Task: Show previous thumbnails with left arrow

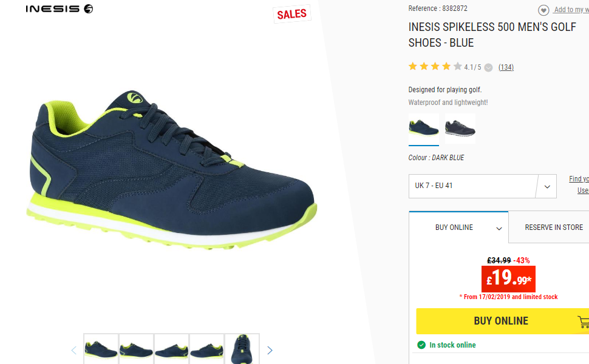Action: click(74, 351)
